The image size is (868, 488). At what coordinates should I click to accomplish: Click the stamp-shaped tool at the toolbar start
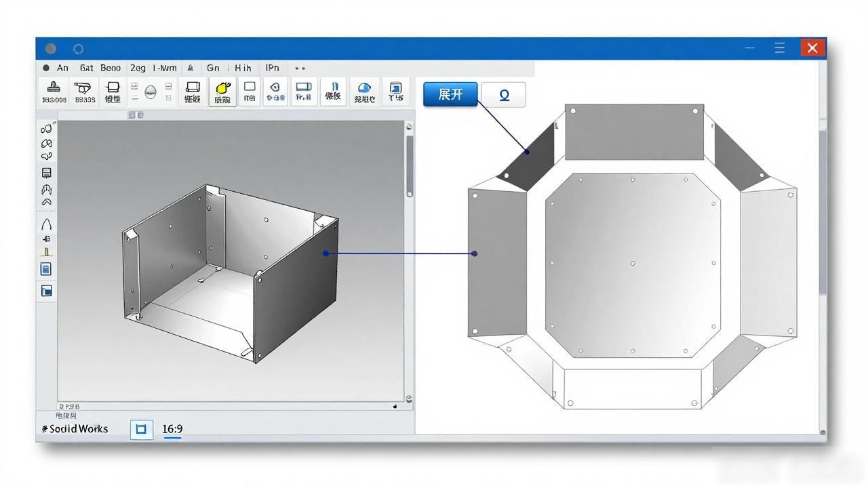click(x=54, y=91)
